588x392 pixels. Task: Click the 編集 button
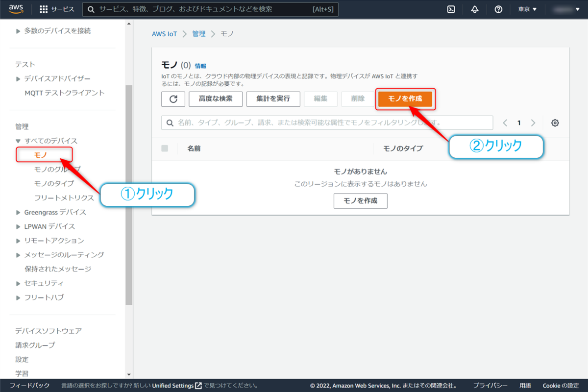[320, 98]
